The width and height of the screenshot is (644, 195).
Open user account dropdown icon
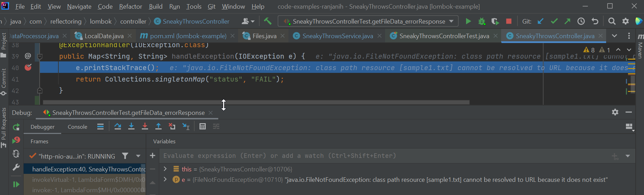(x=248, y=22)
